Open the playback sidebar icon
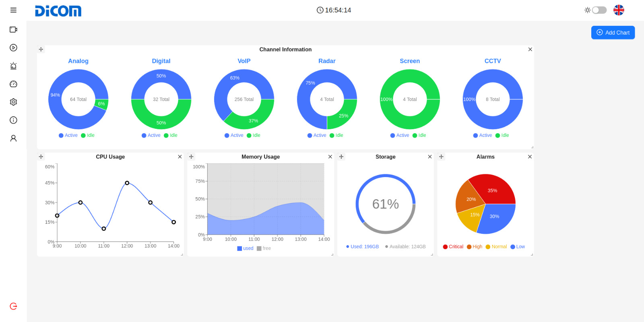The width and height of the screenshot is (644, 322). pos(13,47)
